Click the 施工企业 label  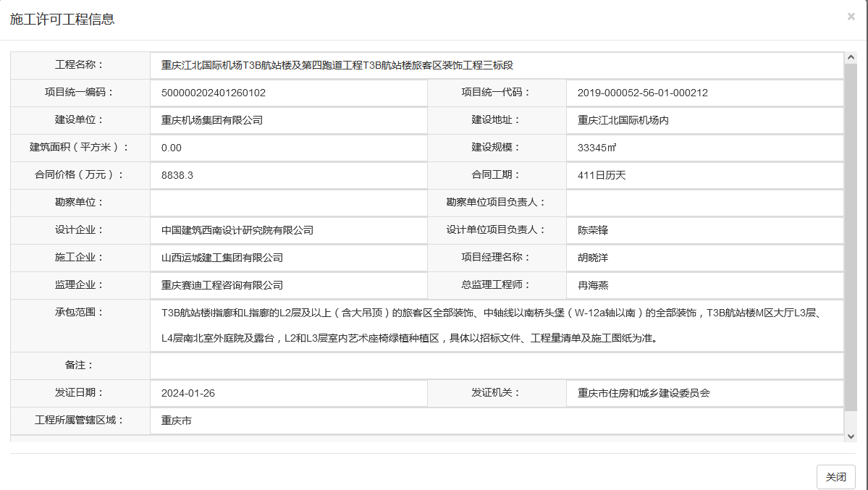coord(80,257)
